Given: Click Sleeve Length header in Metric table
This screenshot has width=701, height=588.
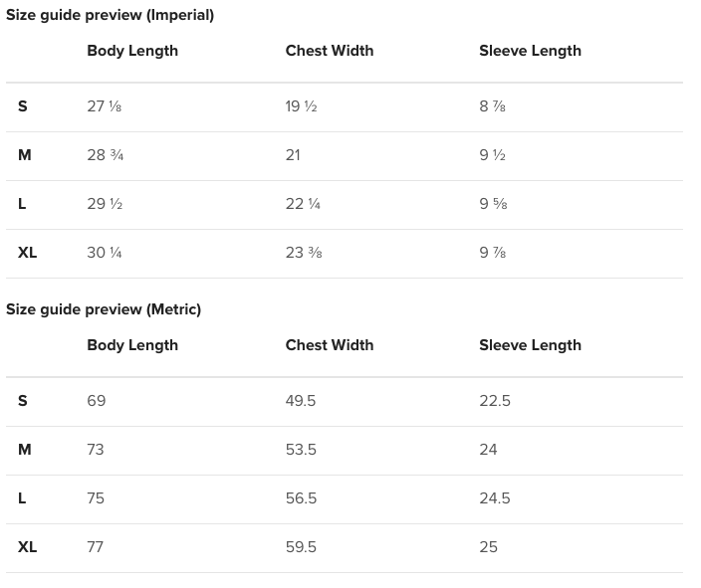Looking at the screenshot, I should coord(530,345).
